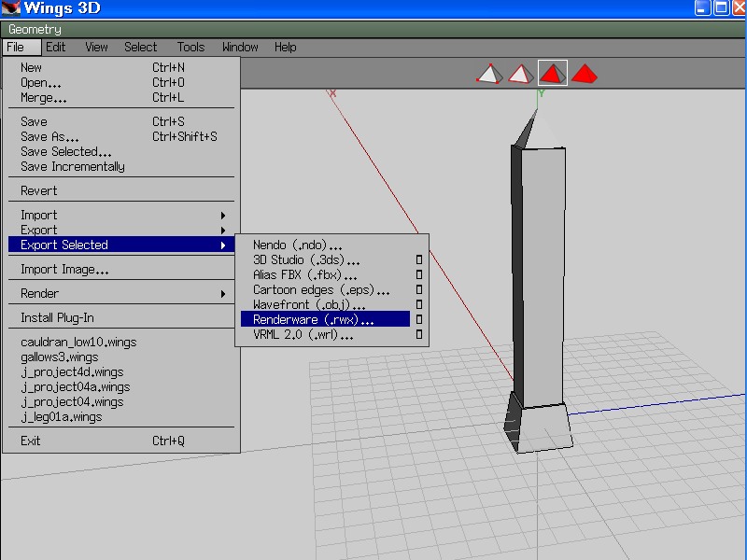Open the Window menu
This screenshot has width=747, height=560.
click(x=240, y=48)
